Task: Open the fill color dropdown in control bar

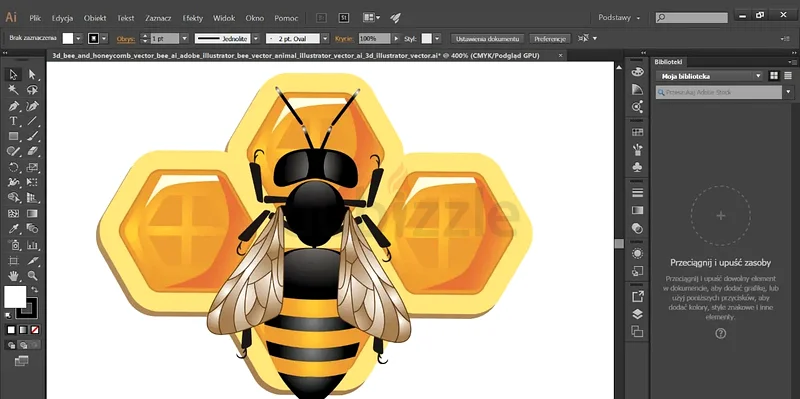Action: (79, 38)
